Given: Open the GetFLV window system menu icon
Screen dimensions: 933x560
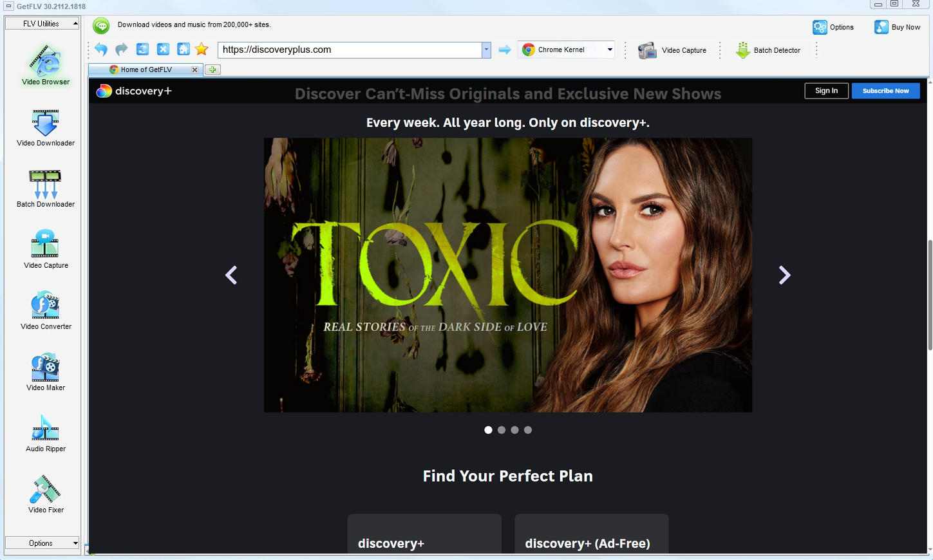Looking at the screenshot, I should (8, 6).
